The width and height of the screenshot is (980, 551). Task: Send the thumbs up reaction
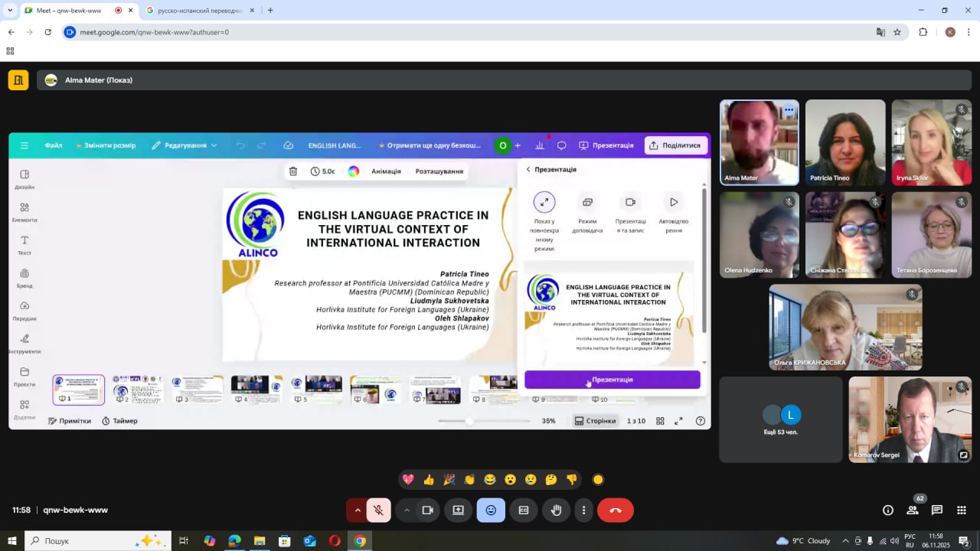tap(429, 480)
